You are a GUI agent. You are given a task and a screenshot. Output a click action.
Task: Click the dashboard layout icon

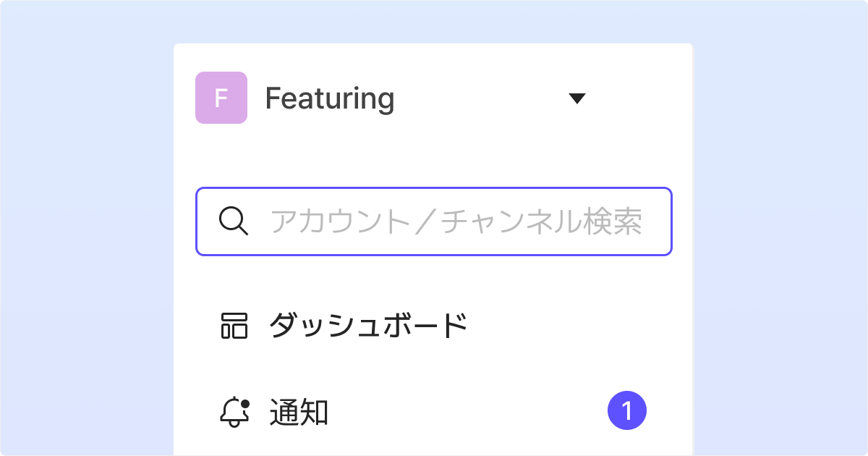tap(234, 326)
